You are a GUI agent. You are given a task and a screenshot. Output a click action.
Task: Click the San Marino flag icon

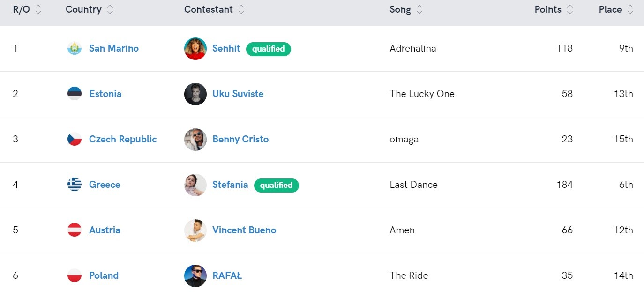[75, 48]
